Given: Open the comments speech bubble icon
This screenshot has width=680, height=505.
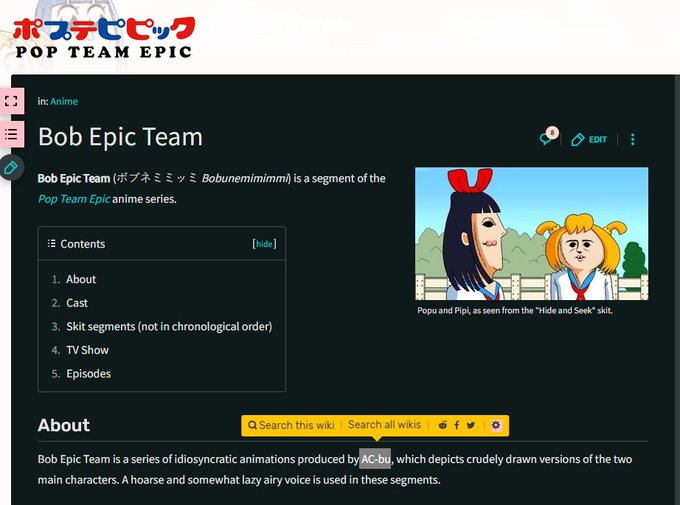Looking at the screenshot, I should tap(548, 138).
